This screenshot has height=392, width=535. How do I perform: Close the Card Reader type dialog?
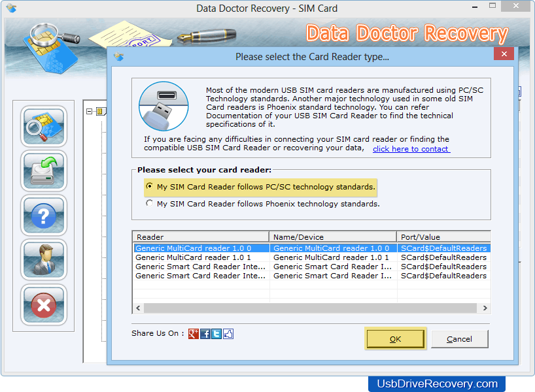pos(504,54)
